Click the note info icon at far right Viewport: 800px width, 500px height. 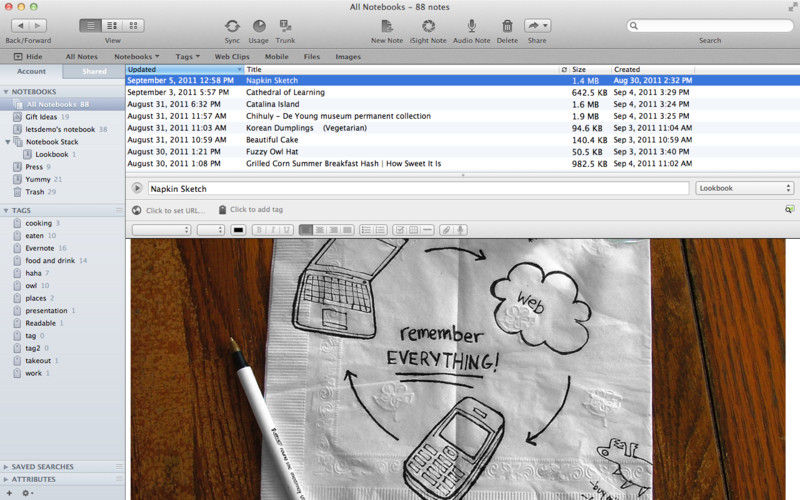pyautogui.click(x=789, y=209)
